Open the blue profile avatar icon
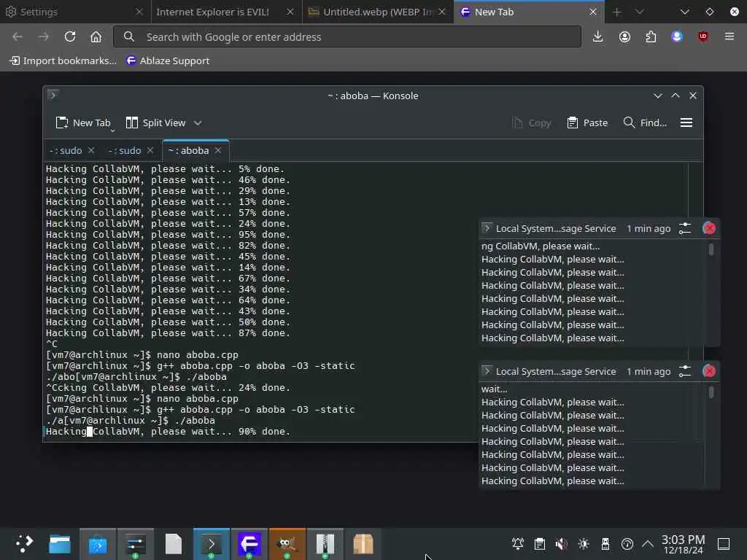 tap(677, 36)
